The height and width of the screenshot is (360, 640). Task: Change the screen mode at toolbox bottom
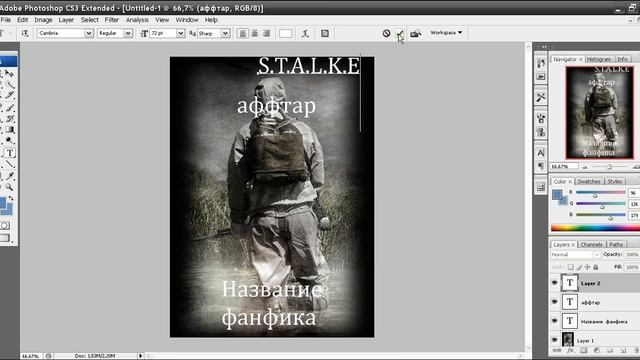(x=5, y=238)
